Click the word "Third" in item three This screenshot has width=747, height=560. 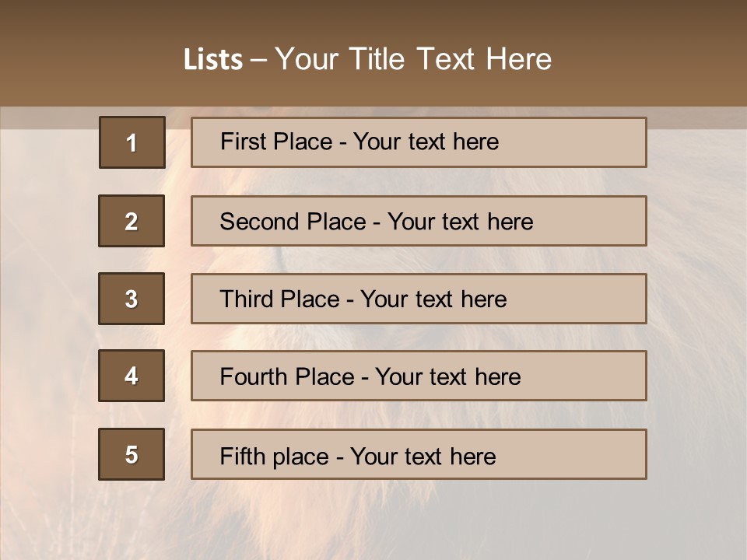247,299
